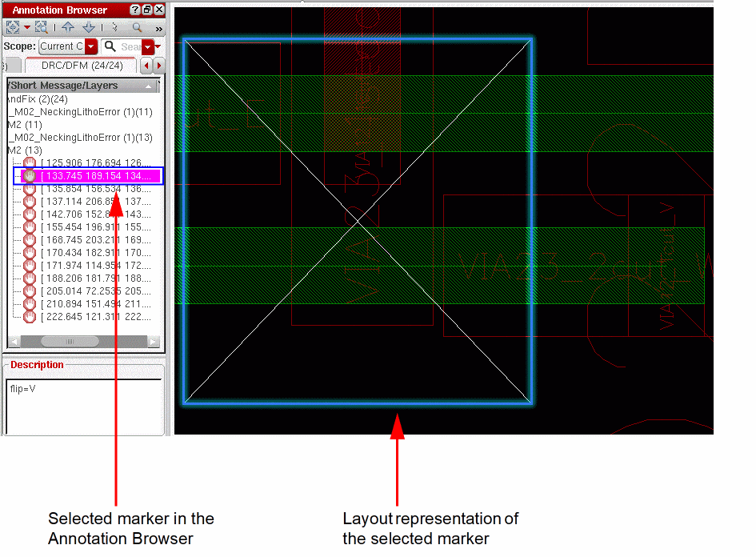The height and width of the screenshot is (557, 756).
Task: Select the M2 (11) row
Action: click(25, 125)
